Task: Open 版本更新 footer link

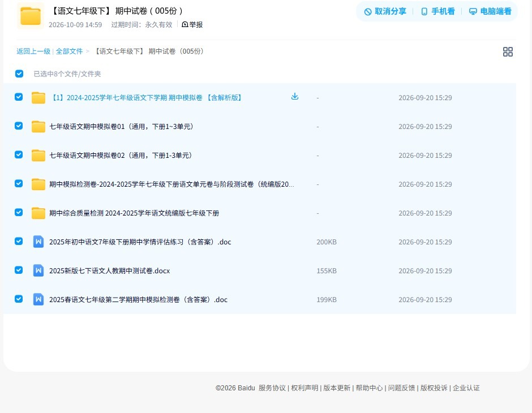Action: 337,388
